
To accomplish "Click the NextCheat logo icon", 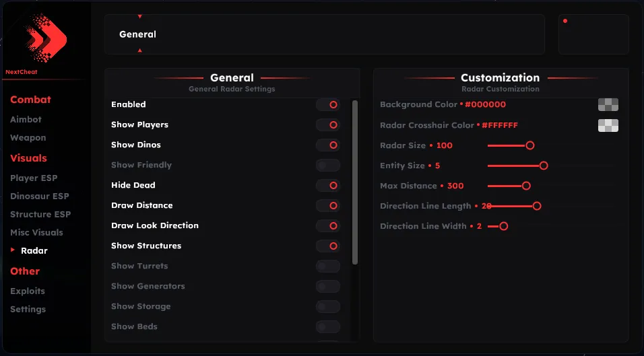I will [46, 38].
